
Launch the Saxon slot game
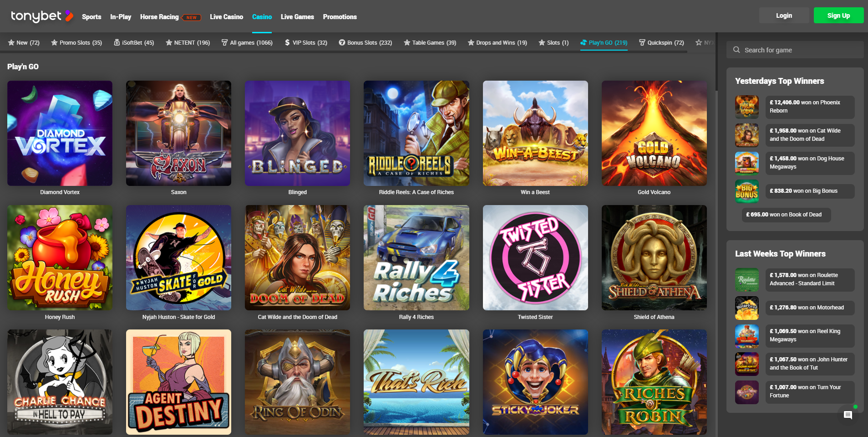click(178, 133)
